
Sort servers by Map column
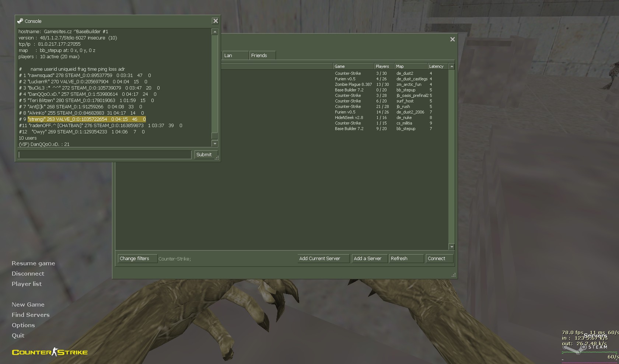411,66
